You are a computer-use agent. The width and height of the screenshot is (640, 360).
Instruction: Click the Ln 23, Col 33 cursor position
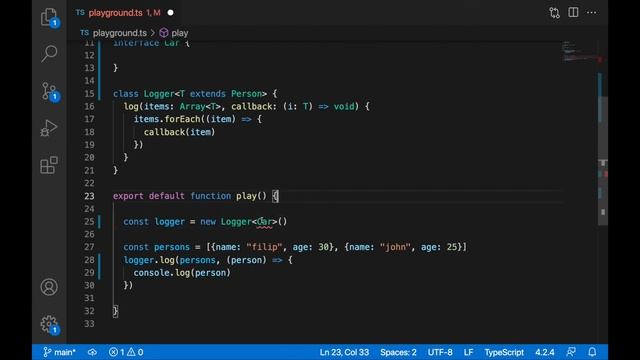pyautogui.click(x=344, y=352)
